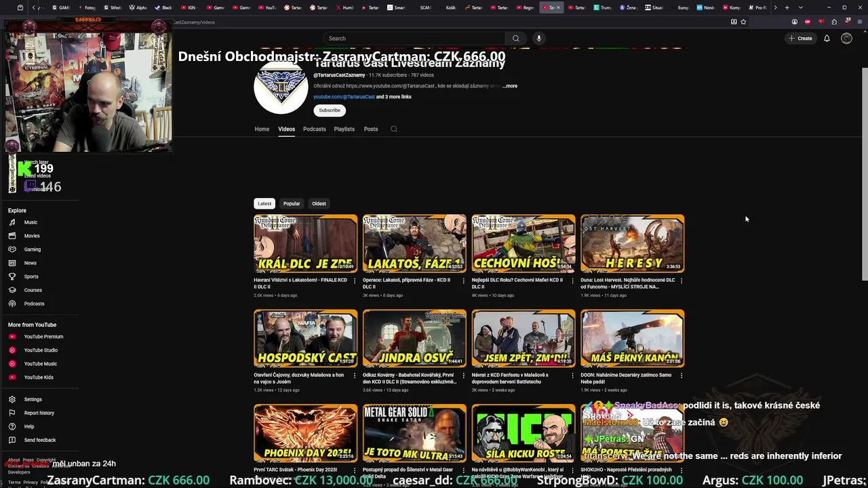Subscribe to Tartarus Cast channel
Screen dimensions: 868x488
click(330, 110)
